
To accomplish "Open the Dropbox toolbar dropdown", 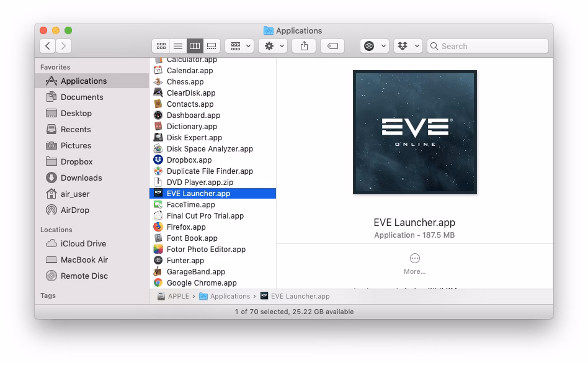I will [408, 46].
